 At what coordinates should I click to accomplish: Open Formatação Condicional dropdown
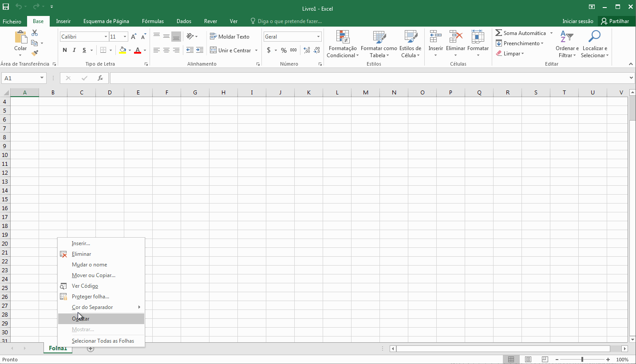tap(342, 44)
